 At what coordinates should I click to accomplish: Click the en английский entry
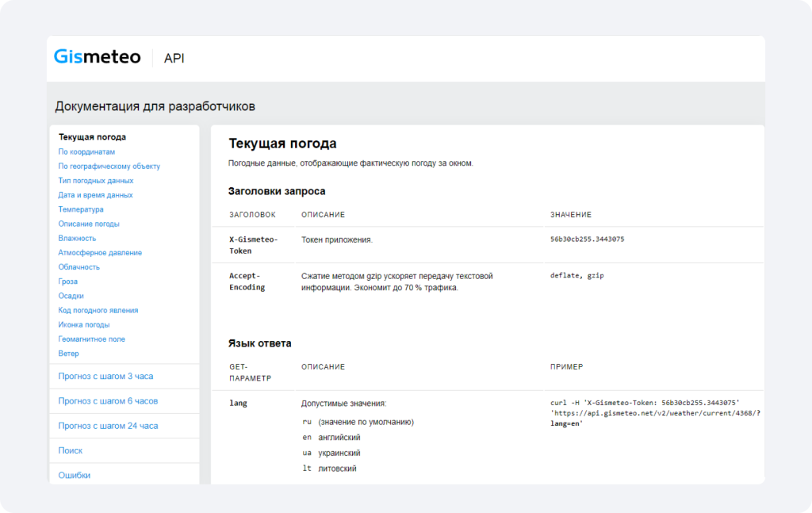click(331, 438)
